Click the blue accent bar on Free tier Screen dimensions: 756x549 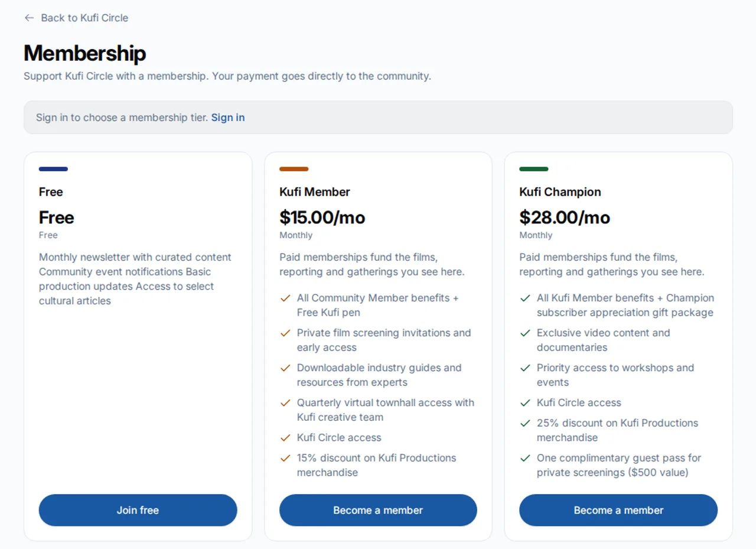(x=53, y=169)
